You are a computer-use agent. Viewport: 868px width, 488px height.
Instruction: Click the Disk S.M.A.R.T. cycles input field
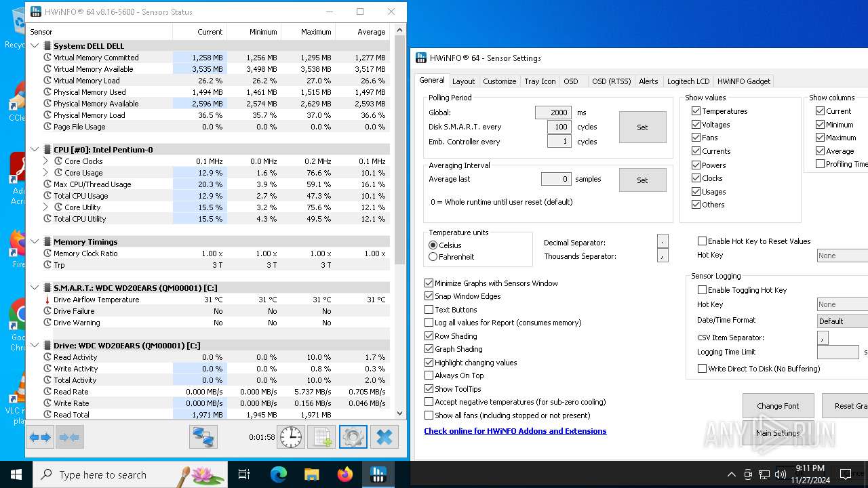point(559,127)
